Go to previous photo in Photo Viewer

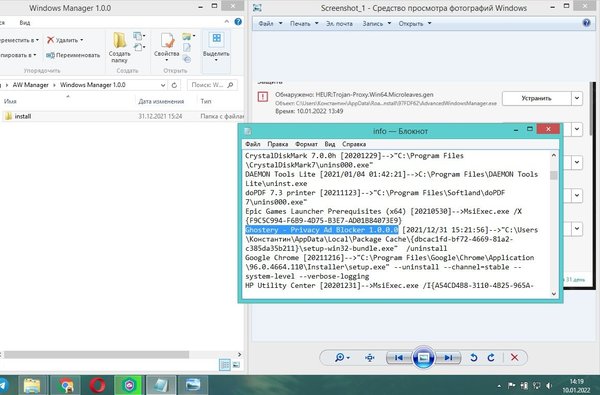pyautogui.click(x=398, y=357)
